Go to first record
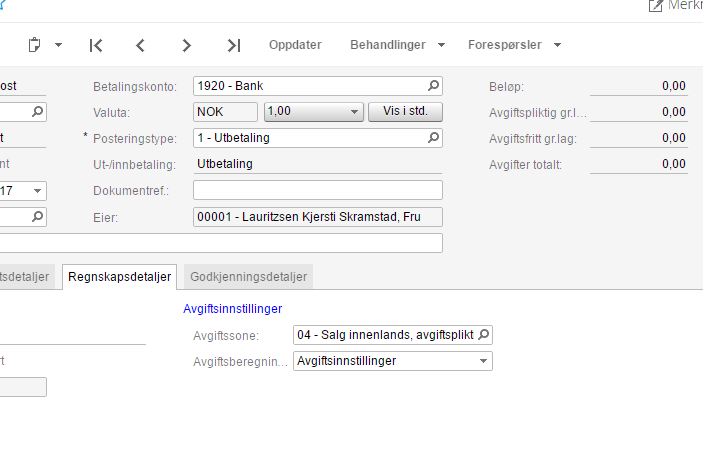The image size is (703, 474). pyautogui.click(x=96, y=45)
